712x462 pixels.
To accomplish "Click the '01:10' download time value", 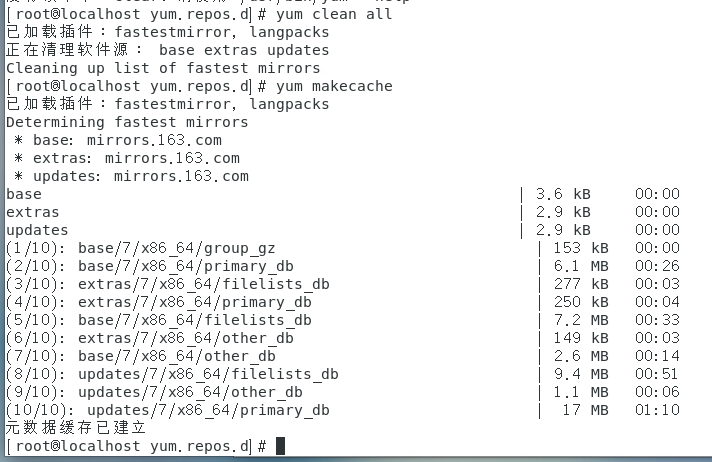I will click(x=658, y=410).
